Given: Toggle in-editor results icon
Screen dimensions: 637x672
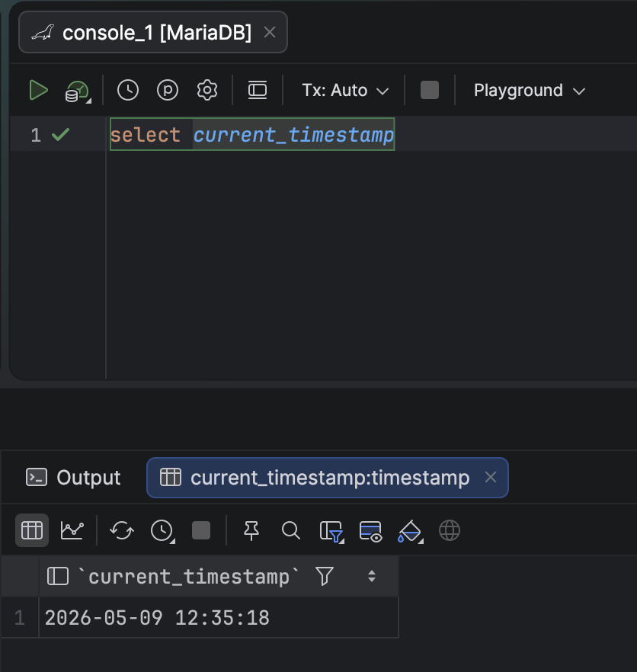Looking at the screenshot, I should [x=258, y=91].
